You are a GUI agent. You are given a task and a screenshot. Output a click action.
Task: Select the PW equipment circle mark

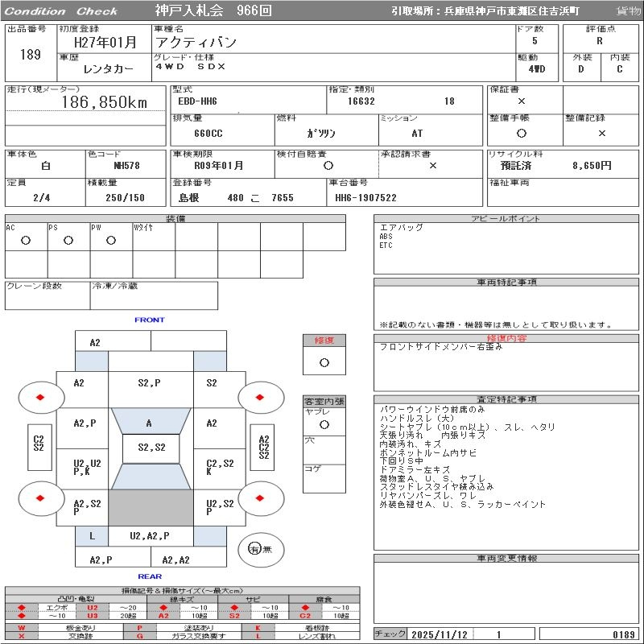tap(111, 240)
